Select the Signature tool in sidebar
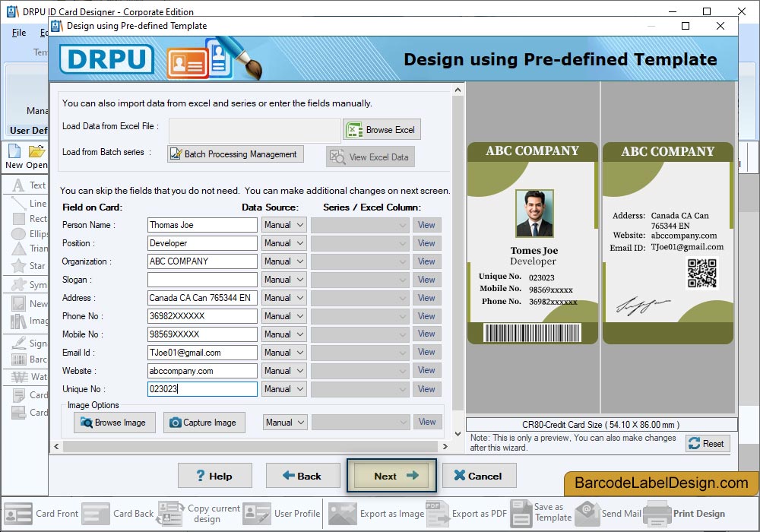The height and width of the screenshot is (532, 760). [29, 343]
